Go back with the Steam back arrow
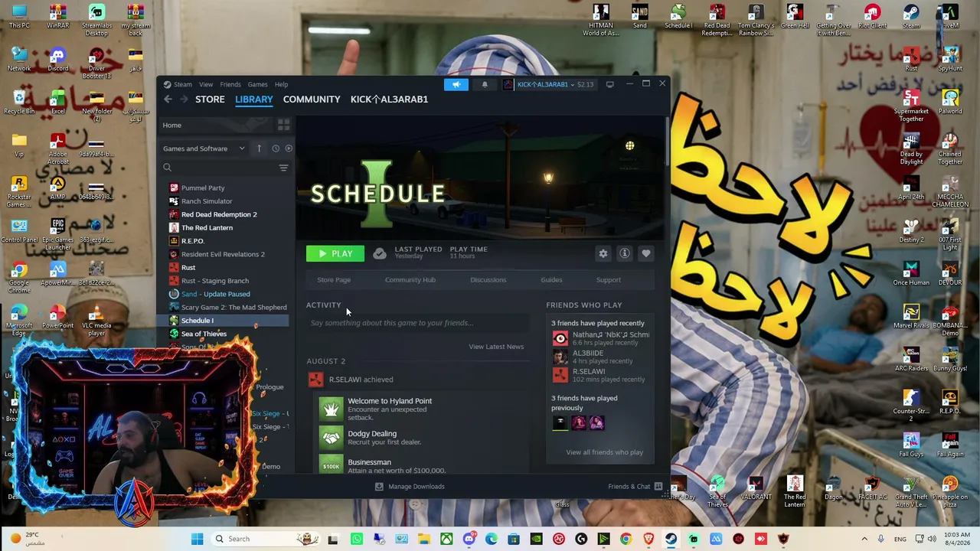Viewport: 980px width, 551px height. [168, 99]
